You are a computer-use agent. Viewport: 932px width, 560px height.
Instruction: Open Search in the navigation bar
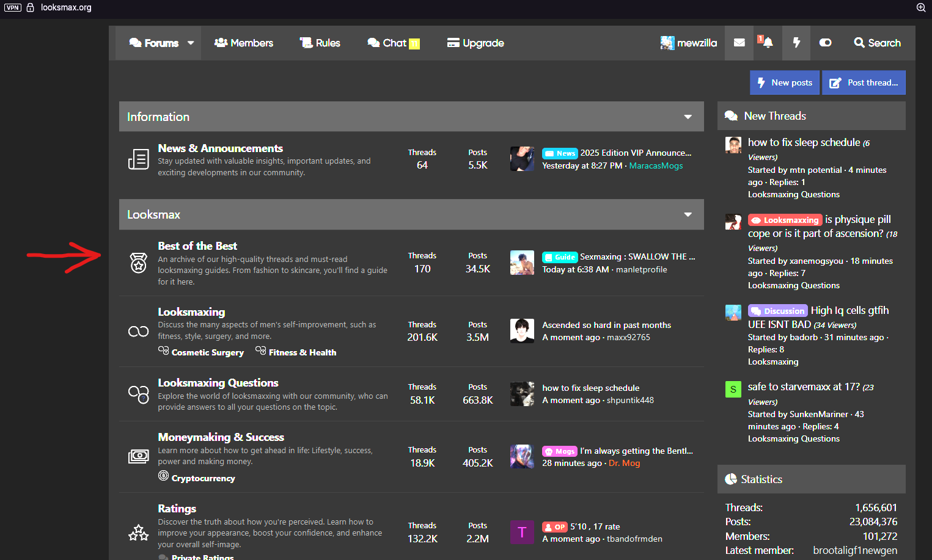point(877,43)
